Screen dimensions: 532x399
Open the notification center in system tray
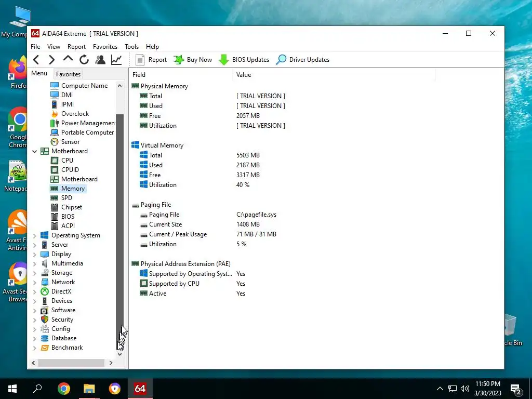[516, 389]
